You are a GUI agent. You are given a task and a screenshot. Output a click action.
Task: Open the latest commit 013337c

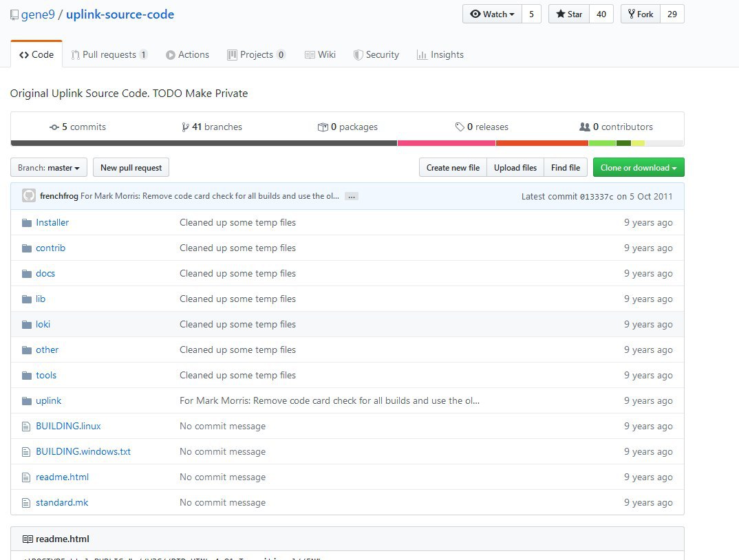pyautogui.click(x=597, y=197)
